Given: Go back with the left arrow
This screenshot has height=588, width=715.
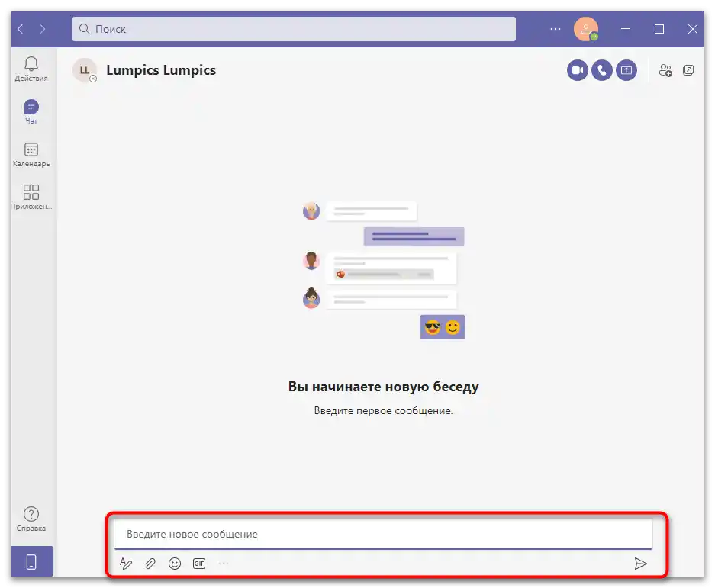Looking at the screenshot, I should 21,29.
